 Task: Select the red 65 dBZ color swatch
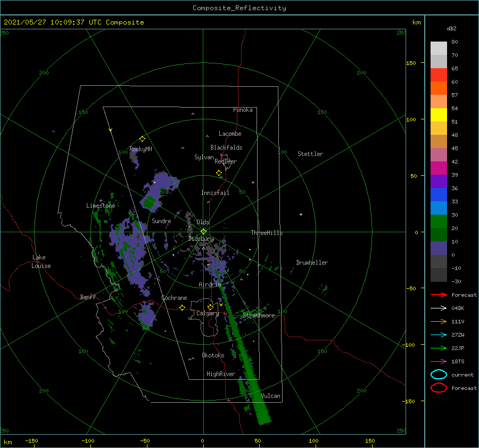tap(439, 75)
